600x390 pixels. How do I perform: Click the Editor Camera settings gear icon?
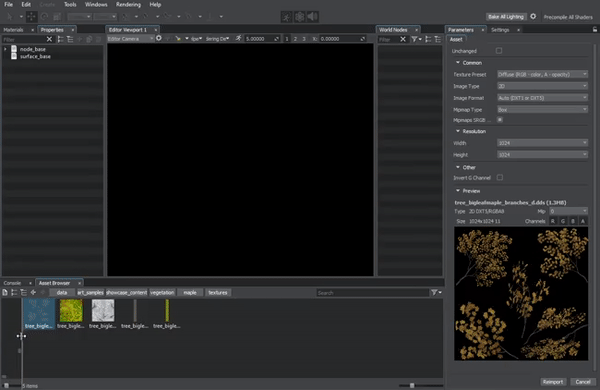click(x=158, y=38)
